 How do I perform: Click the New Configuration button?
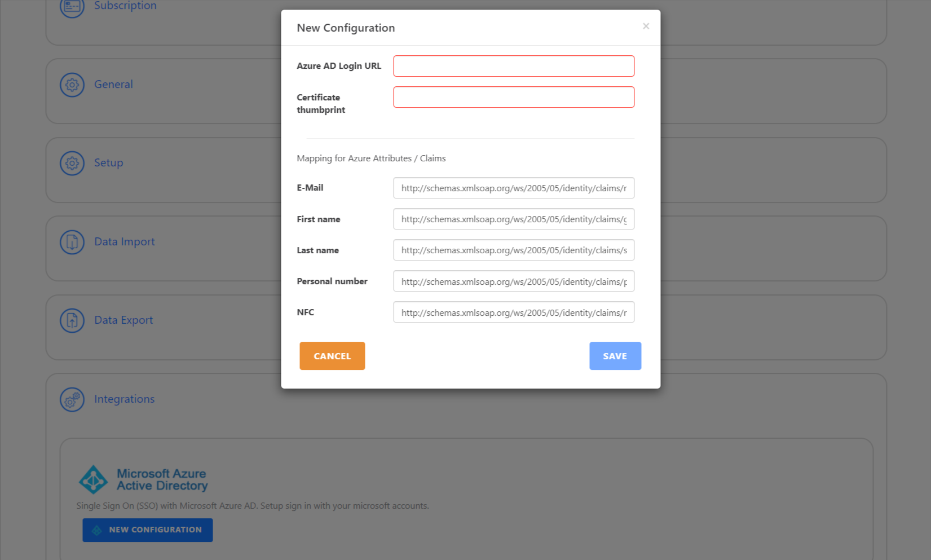pos(148,530)
